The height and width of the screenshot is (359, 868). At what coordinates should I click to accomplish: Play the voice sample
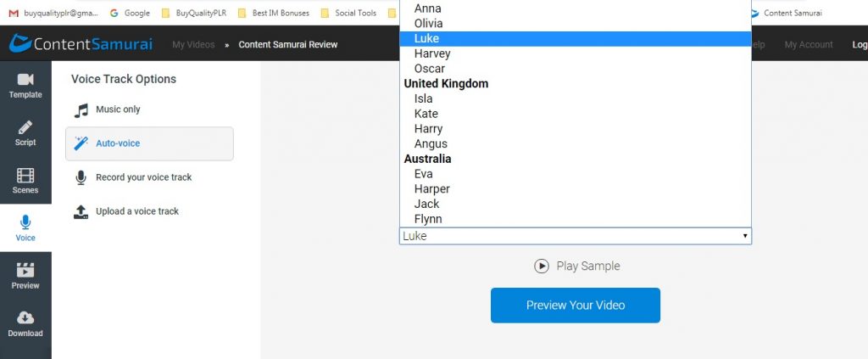(x=576, y=266)
